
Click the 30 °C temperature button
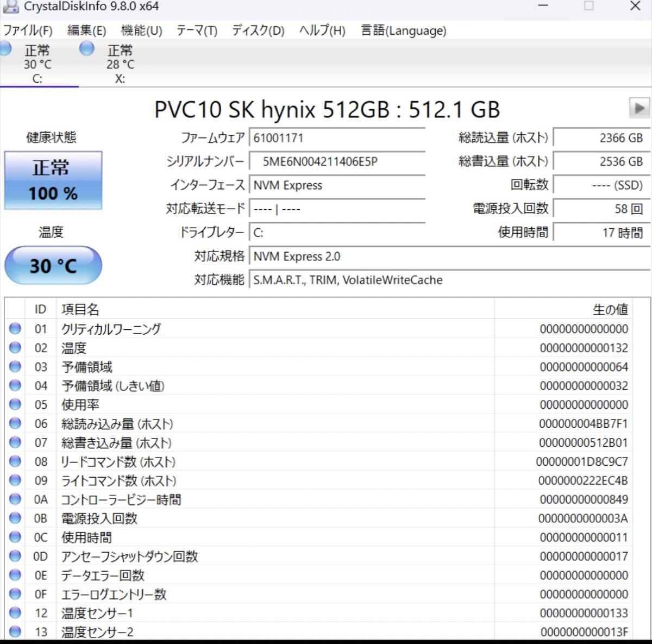(x=53, y=265)
